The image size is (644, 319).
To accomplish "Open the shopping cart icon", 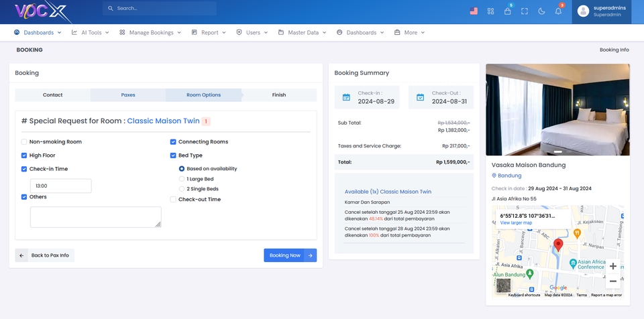I will click(x=508, y=11).
